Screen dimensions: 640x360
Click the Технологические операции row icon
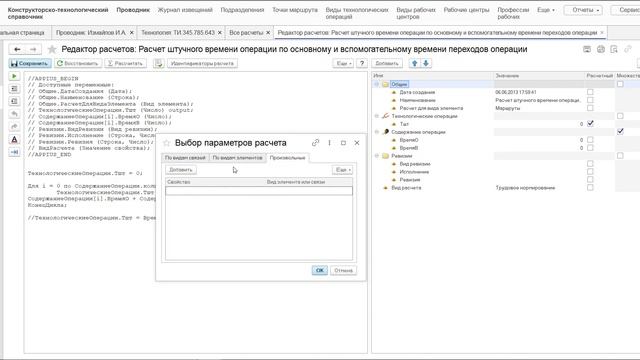[385, 116]
